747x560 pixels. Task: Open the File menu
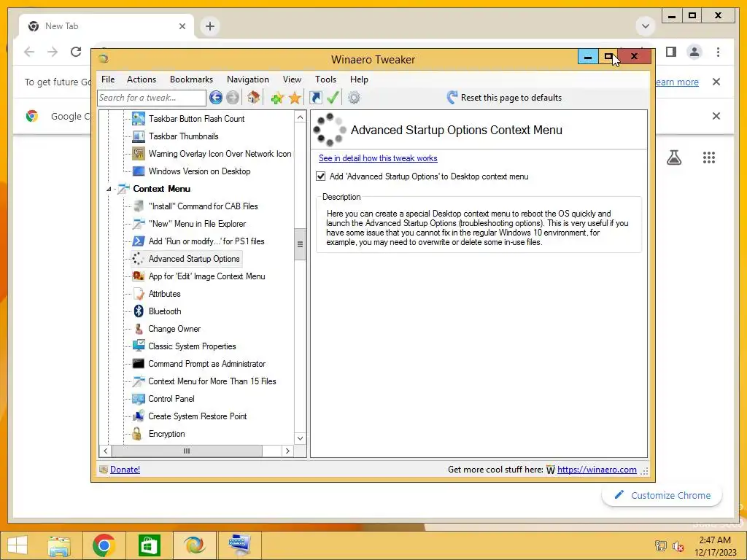tap(108, 79)
